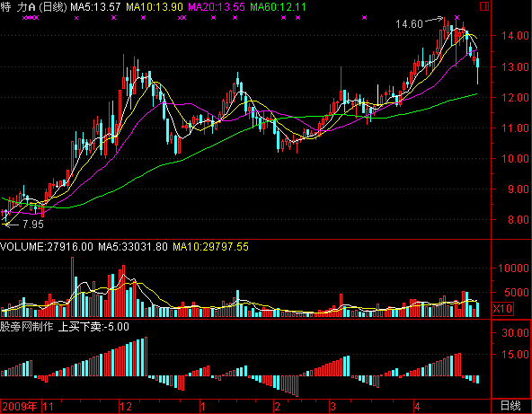Click the X10 volume multiplier box

coord(502,309)
